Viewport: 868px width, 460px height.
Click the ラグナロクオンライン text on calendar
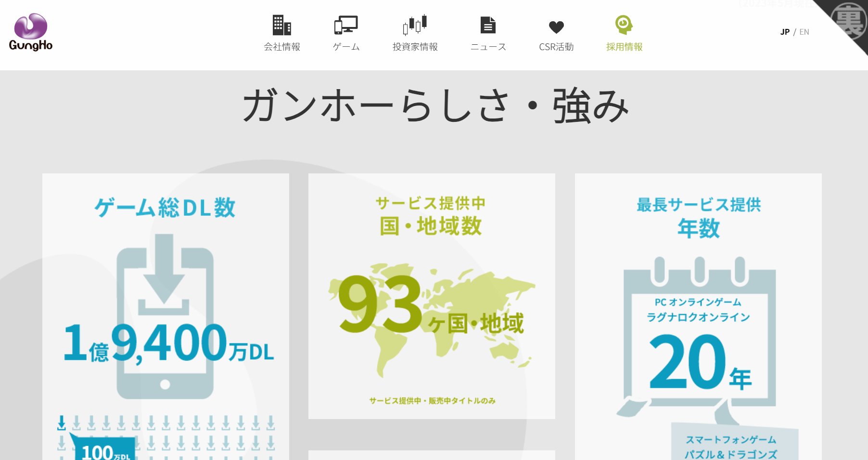698,317
